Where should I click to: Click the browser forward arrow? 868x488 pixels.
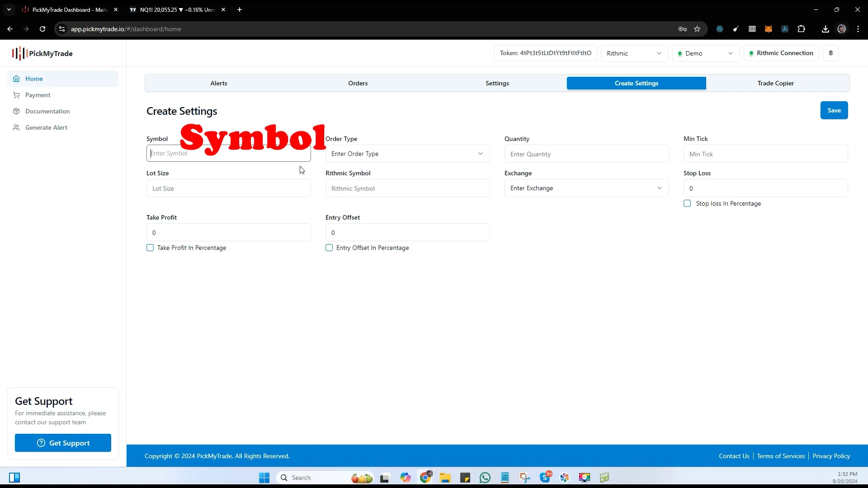[x=26, y=29]
